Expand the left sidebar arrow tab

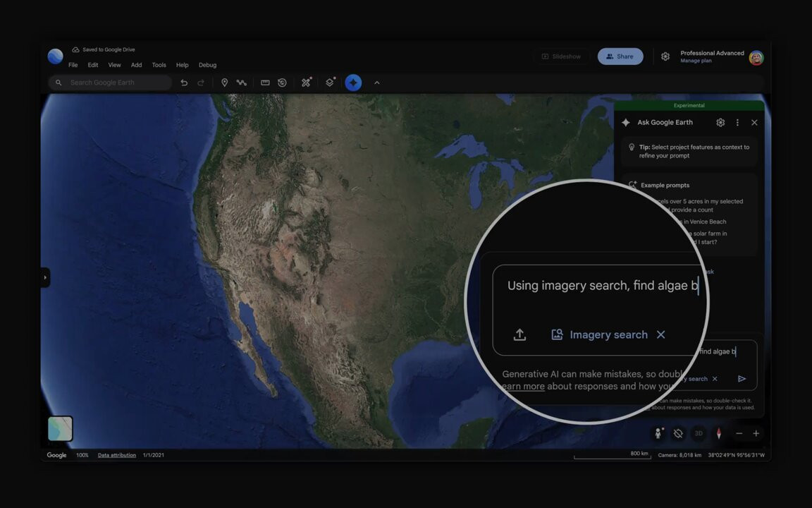point(45,277)
